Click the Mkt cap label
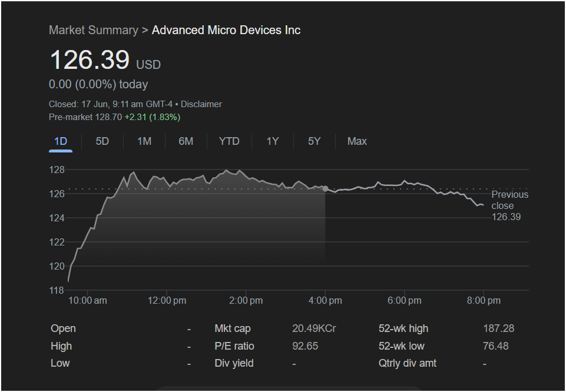This screenshot has width=566, height=392. coord(233,328)
